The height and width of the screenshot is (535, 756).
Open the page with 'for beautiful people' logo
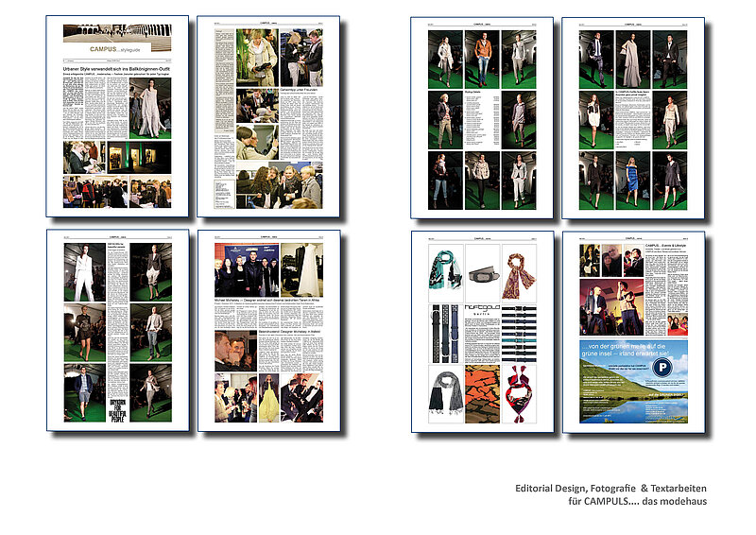click(x=117, y=331)
